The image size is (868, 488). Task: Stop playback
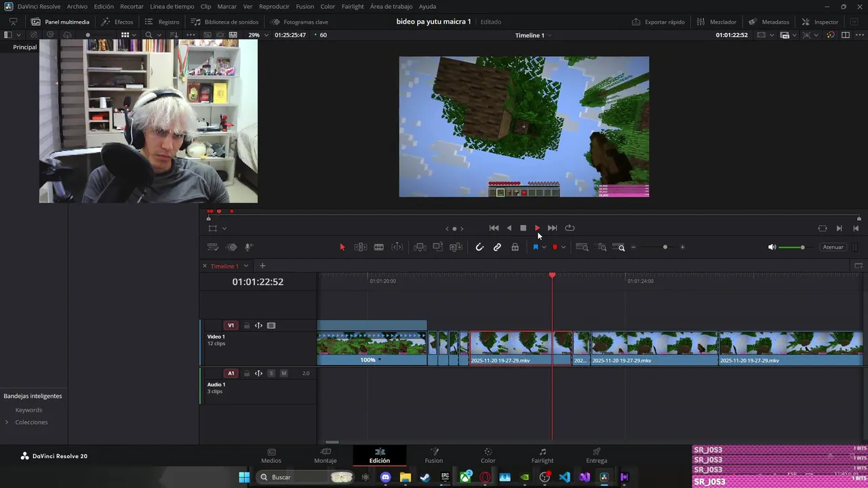click(523, 228)
